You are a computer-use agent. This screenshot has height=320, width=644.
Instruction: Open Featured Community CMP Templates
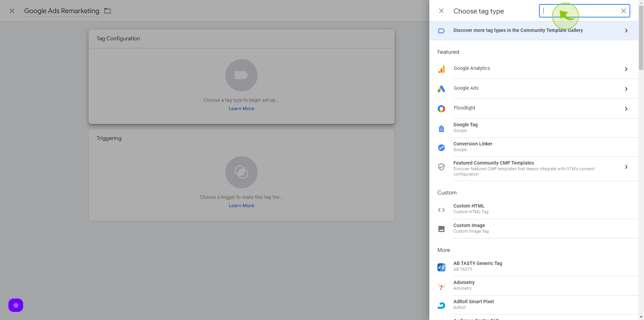coord(534,169)
